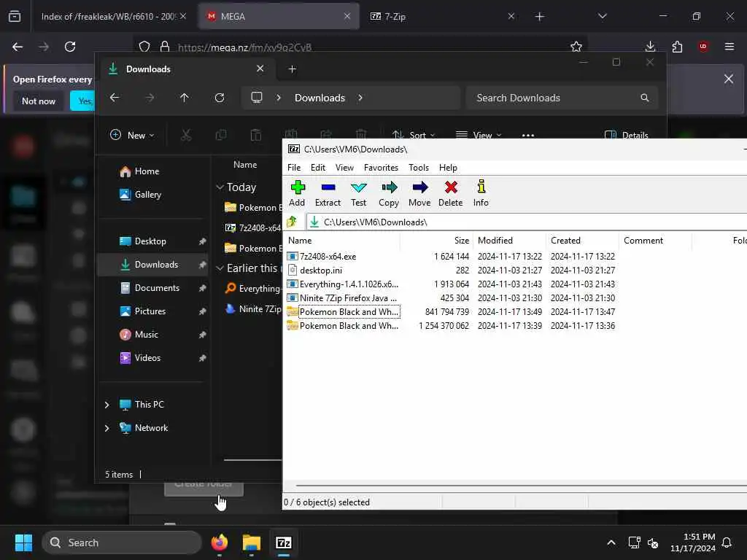Viewport: 747px width, 560px height.
Task: Click the Comment column header in 7-Zip
Action: point(643,241)
